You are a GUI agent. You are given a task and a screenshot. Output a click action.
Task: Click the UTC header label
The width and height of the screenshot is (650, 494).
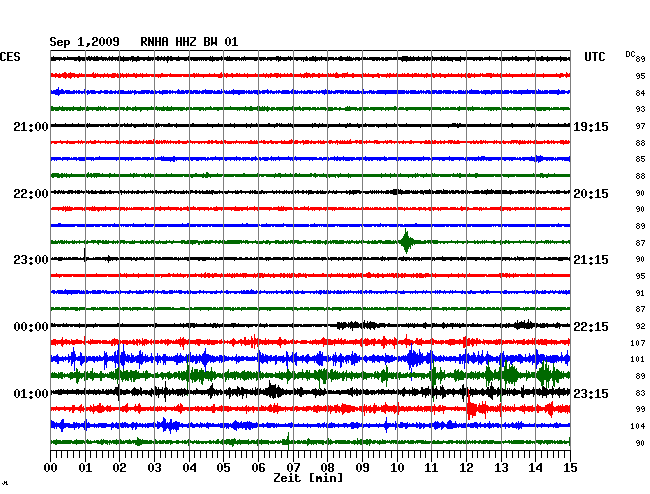pyautogui.click(x=595, y=58)
